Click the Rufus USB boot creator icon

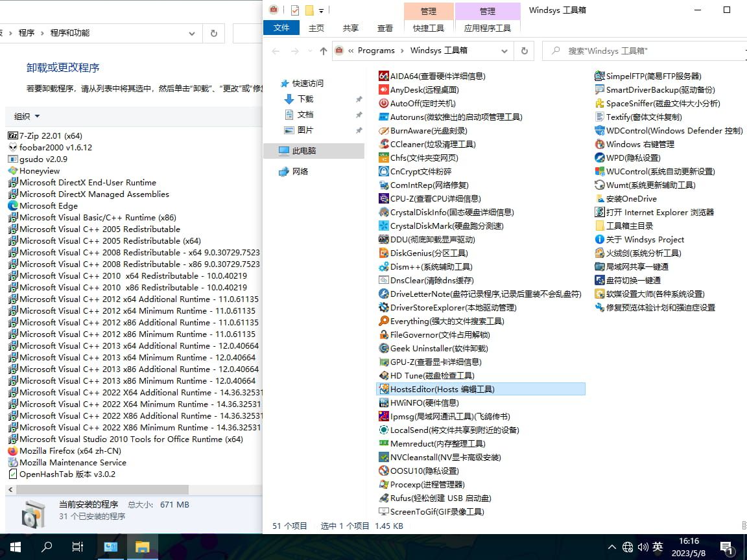[384, 498]
